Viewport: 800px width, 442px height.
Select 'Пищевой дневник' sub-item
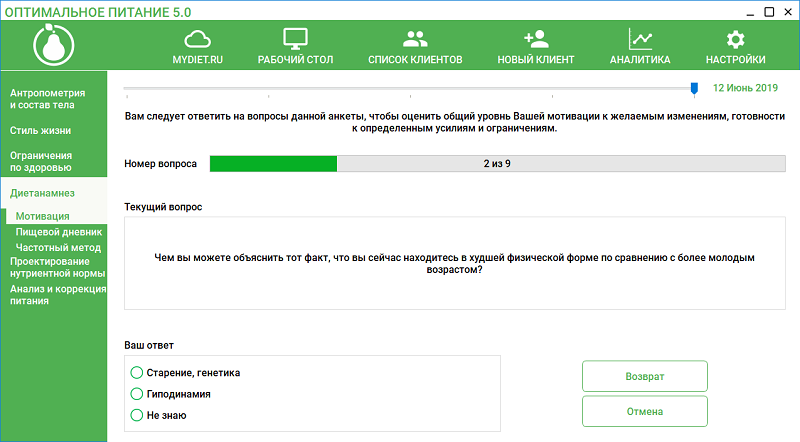pos(57,230)
